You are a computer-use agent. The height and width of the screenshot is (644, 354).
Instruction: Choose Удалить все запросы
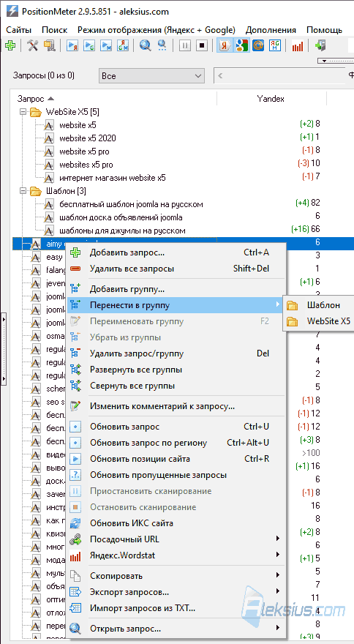(x=176, y=269)
